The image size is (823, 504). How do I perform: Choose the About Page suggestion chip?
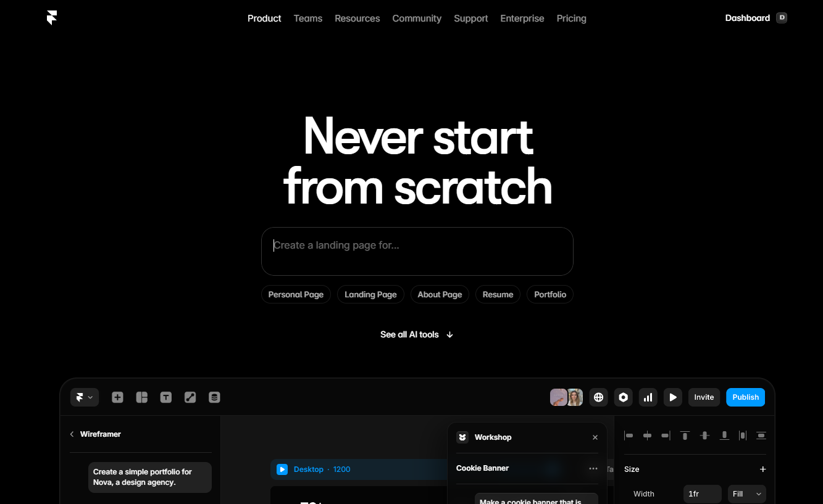440,294
